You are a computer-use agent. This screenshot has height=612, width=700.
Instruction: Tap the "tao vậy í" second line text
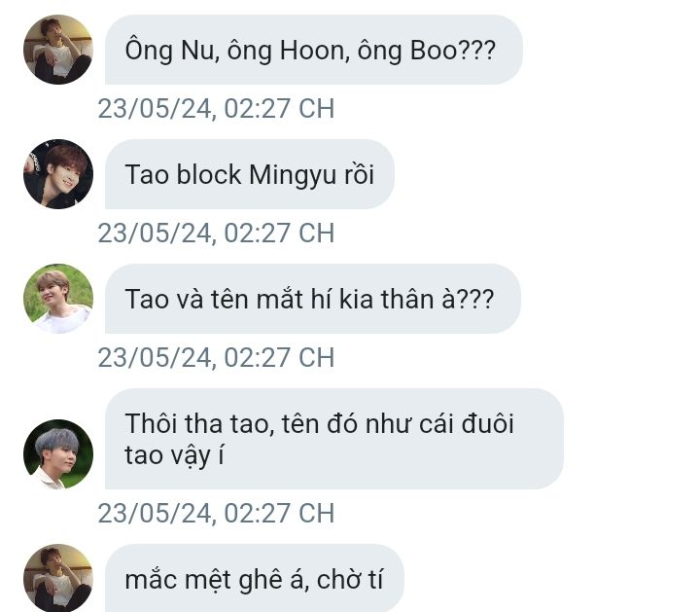point(174,455)
